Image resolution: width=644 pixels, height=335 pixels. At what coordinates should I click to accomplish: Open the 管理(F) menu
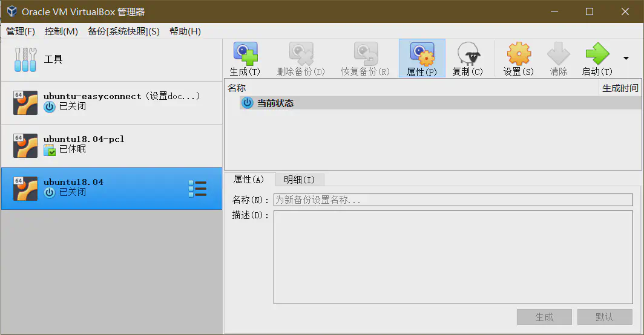click(x=21, y=31)
